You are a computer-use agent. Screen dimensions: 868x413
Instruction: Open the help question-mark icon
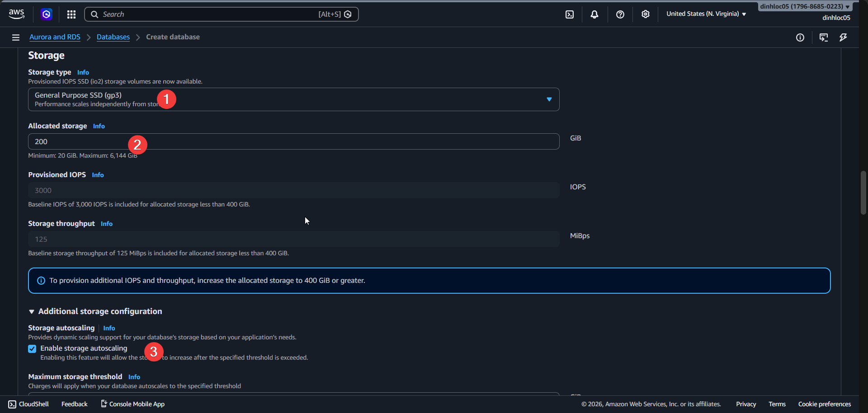[620, 14]
